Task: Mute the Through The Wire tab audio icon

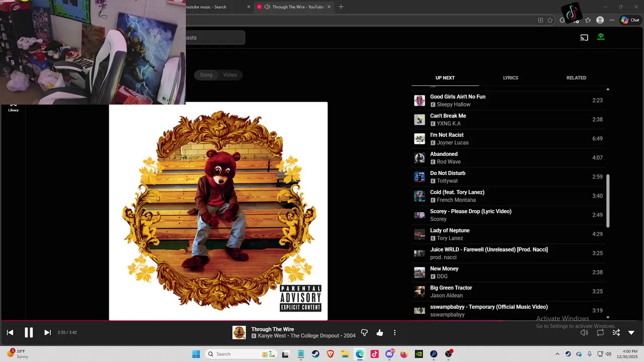Action: coord(267,7)
